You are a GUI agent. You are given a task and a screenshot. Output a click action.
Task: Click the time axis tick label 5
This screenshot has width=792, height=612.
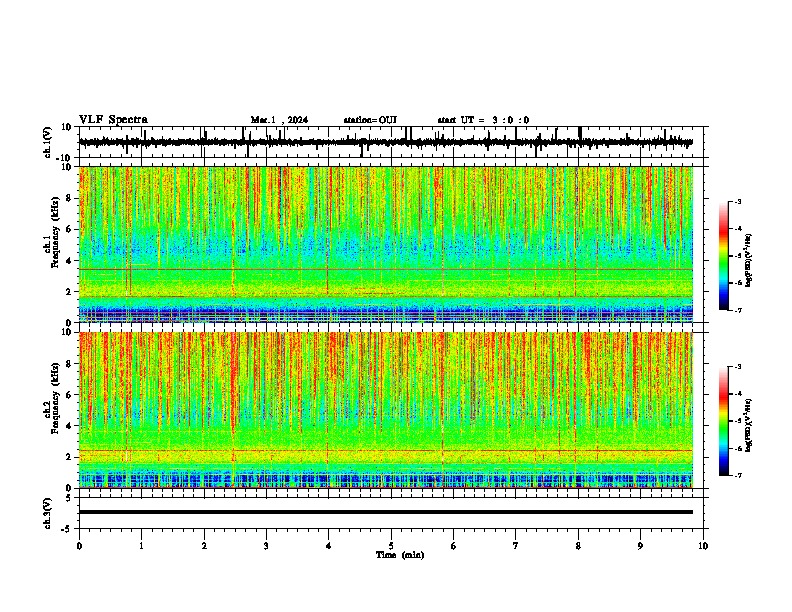391,546
